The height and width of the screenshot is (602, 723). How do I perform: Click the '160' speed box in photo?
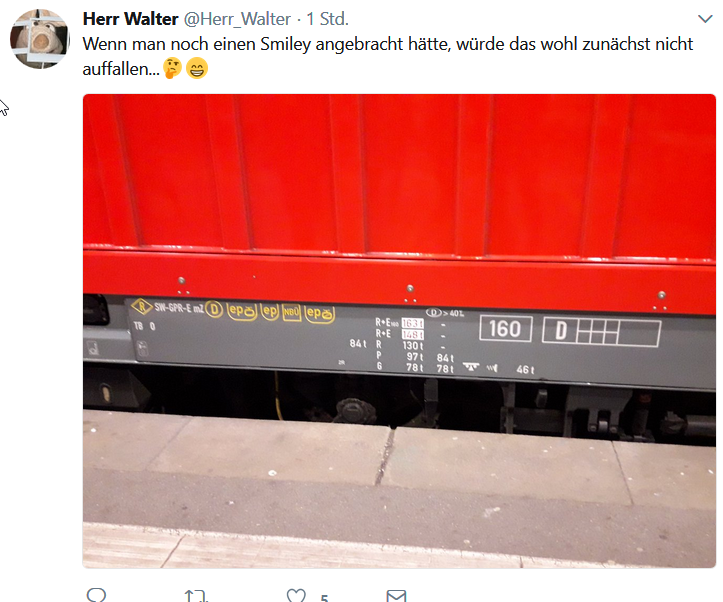(505, 329)
